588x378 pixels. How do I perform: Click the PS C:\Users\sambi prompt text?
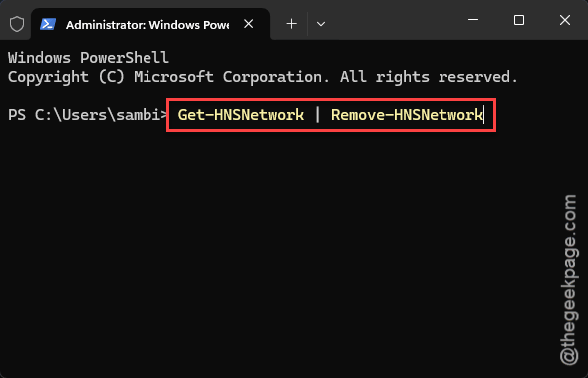click(88, 115)
